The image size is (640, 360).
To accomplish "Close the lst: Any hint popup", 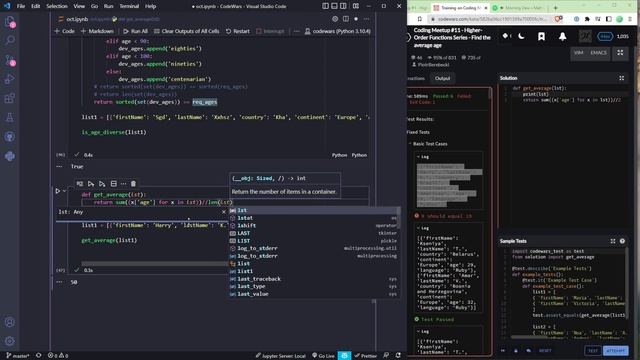I will pyautogui.click(x=223, y=212).
